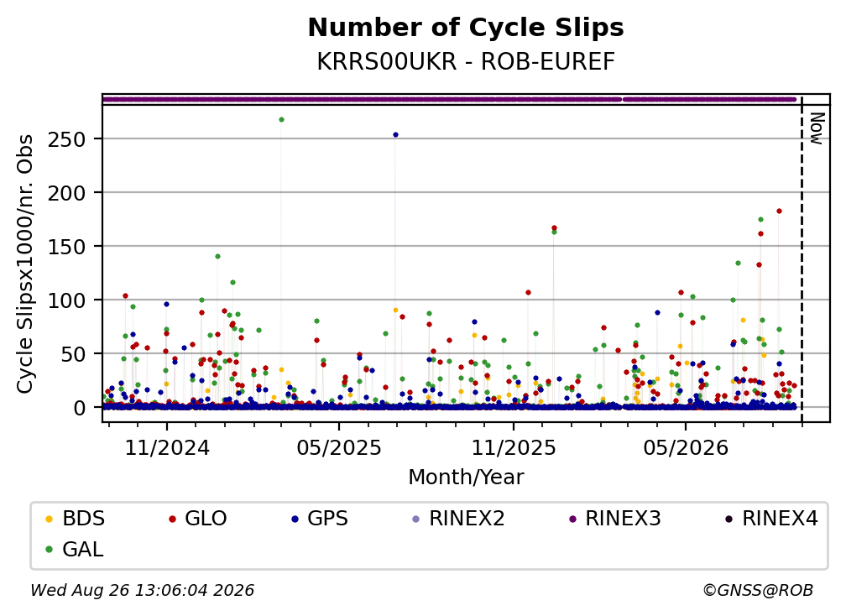Click the GLO red legend marker
Screen dimensions: 846x616
(172, 519)
